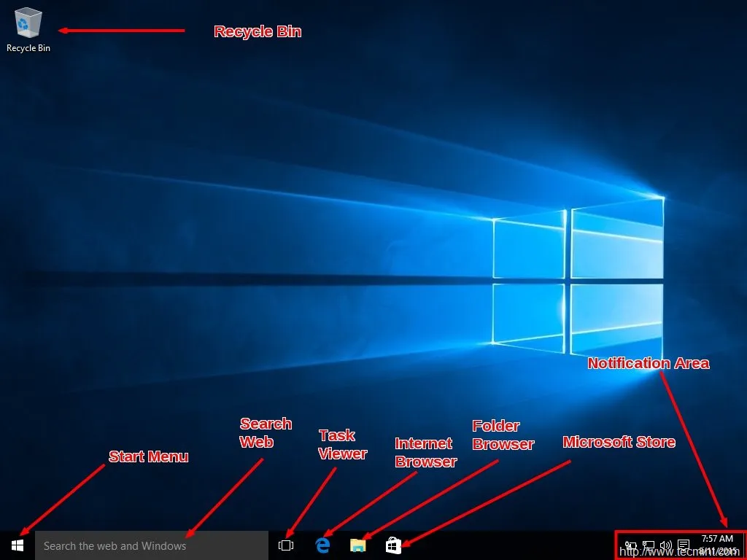Click the Recycle Bin icon's text label
This screenshot has height=560, width=747.
(28, 48)
